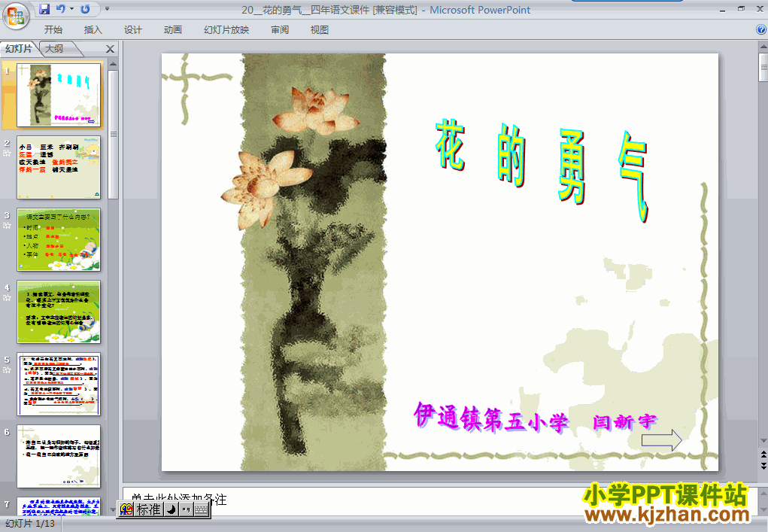768x532 pixels.
Task: Close the slides/outline pane
Action: [111, 49]
